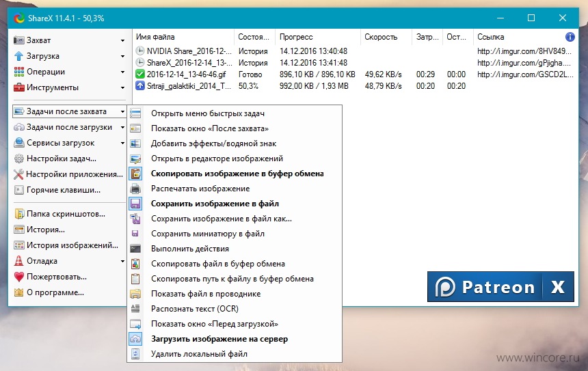
Task: Click the keyboard key icon beside Горячие клавиши
Action: coord(18,190)
